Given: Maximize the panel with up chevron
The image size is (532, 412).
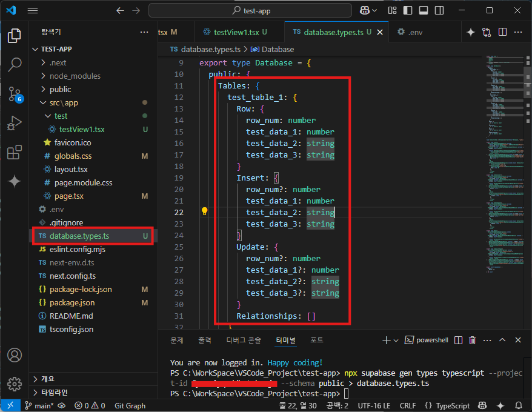Looking at the screenshot, I should 502,340.
